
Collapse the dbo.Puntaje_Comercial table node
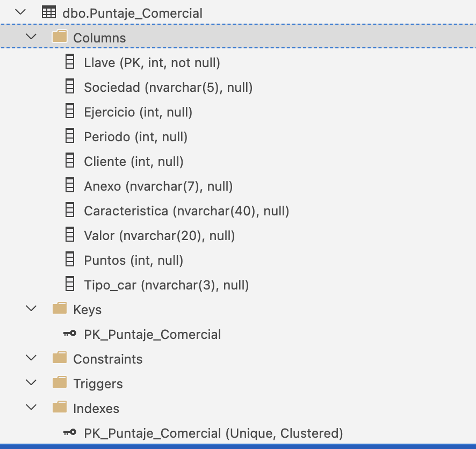click(20, 12)
